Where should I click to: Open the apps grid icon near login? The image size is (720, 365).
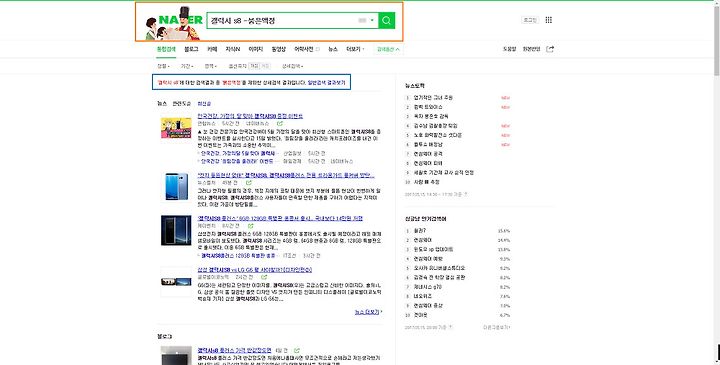point(548,20)
